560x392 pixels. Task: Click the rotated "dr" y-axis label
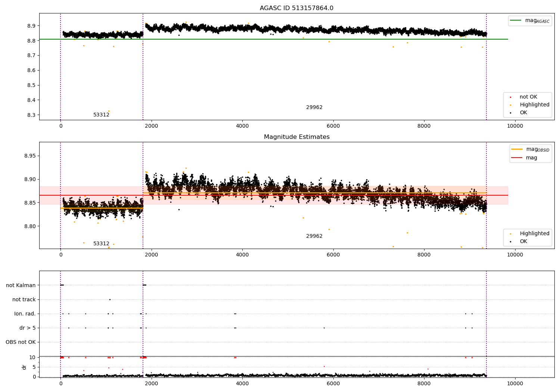pyautogui.click(x=24, y=367)
